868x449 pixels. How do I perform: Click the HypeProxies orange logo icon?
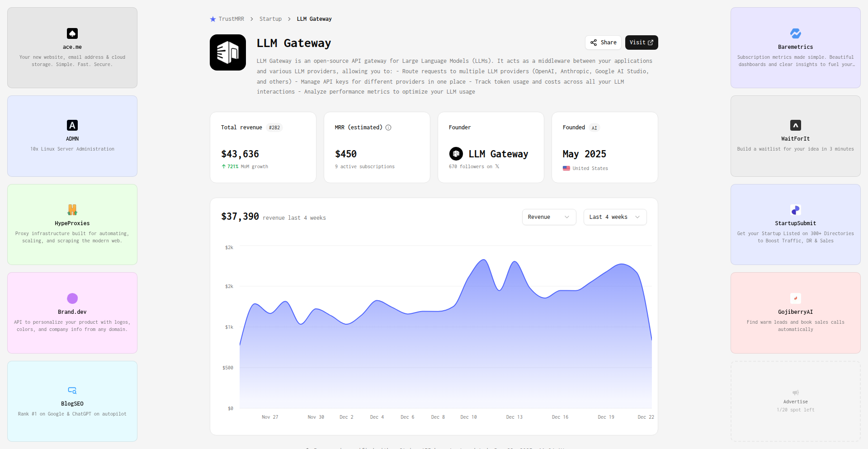[72, 210]
